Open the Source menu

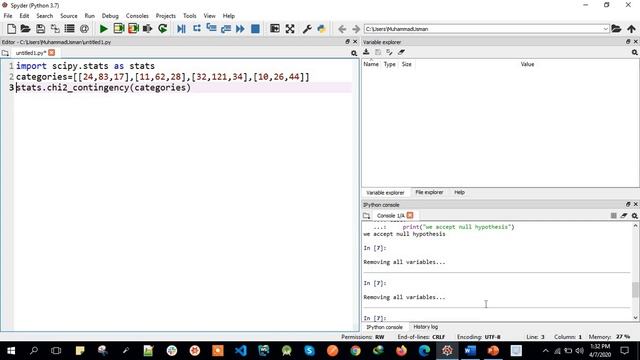coord(69,16)
